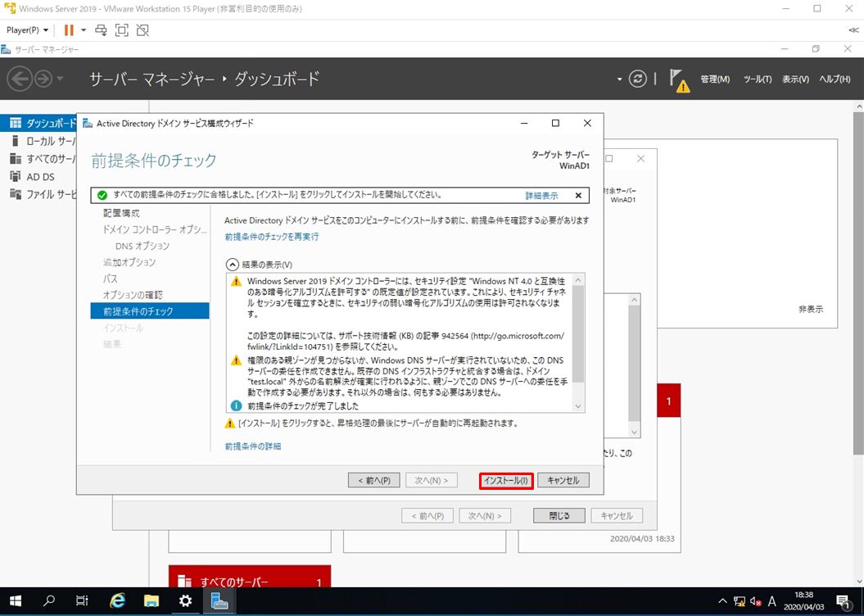The height and width of the screenshot is (616, 864).
Task: Click the VMware pause virtual machine icon
Action: (69, 30)
